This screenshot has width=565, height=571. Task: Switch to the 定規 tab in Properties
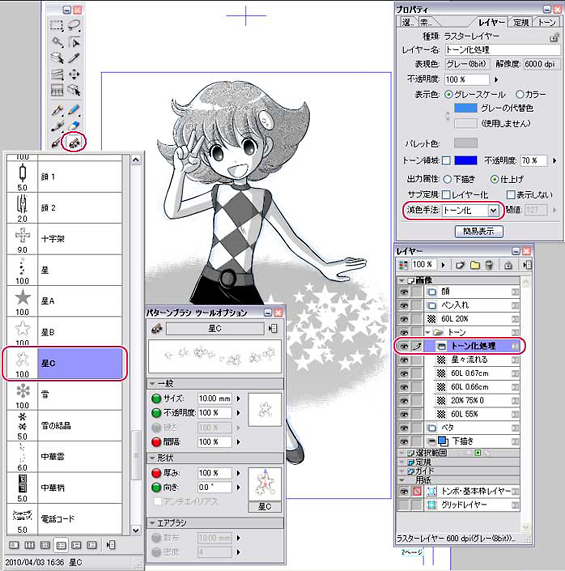point(521,22)
